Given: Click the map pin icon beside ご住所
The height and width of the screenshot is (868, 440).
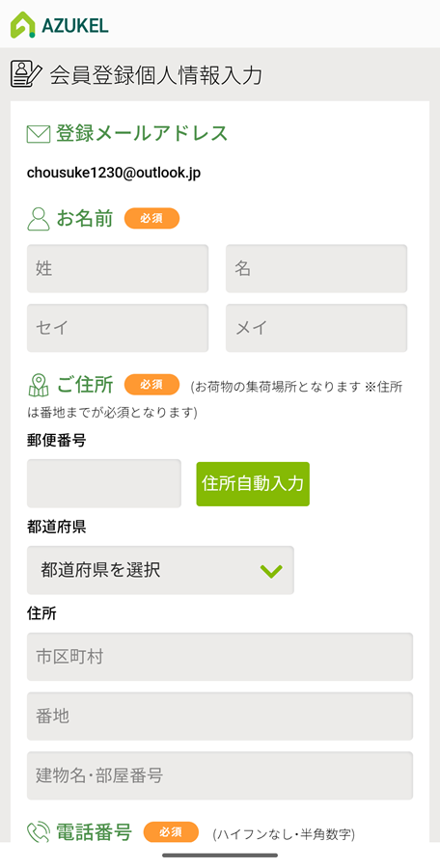Looking at the screenshot, I should [x=39, y=385].
